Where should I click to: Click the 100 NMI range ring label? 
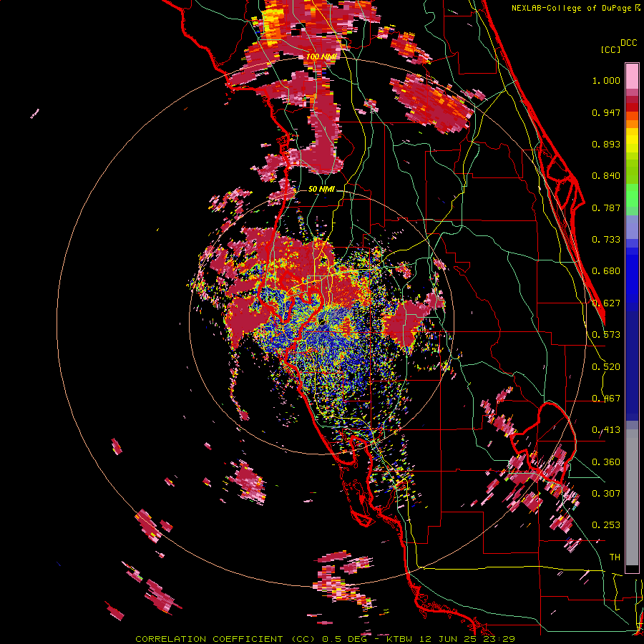[x=321, y=57]
